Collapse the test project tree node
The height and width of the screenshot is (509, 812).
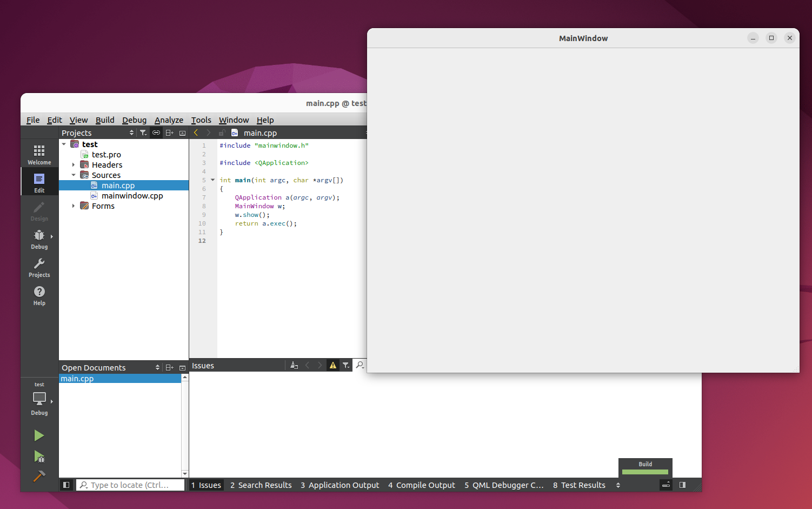[x=64, y=144]
